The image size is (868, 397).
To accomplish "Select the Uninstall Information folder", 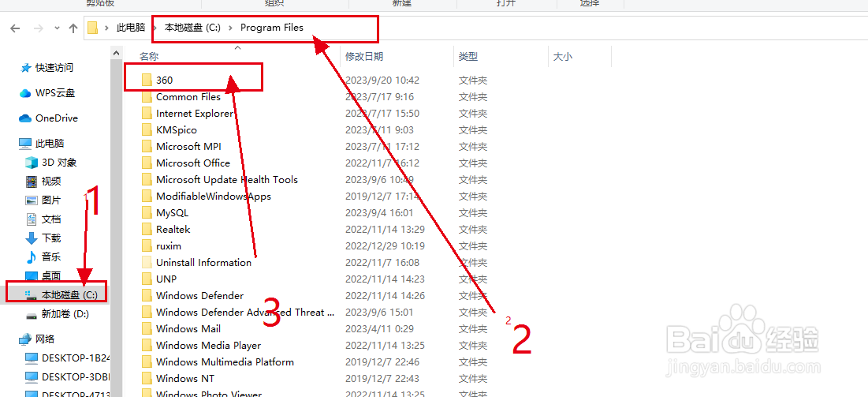I will [x=203, y=262].
